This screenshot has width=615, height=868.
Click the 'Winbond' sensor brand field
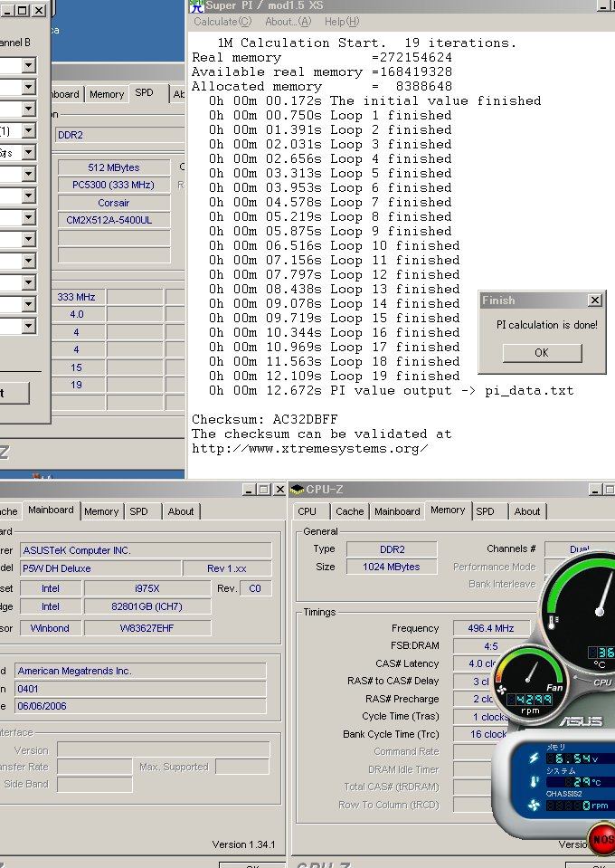pos(51,628)
